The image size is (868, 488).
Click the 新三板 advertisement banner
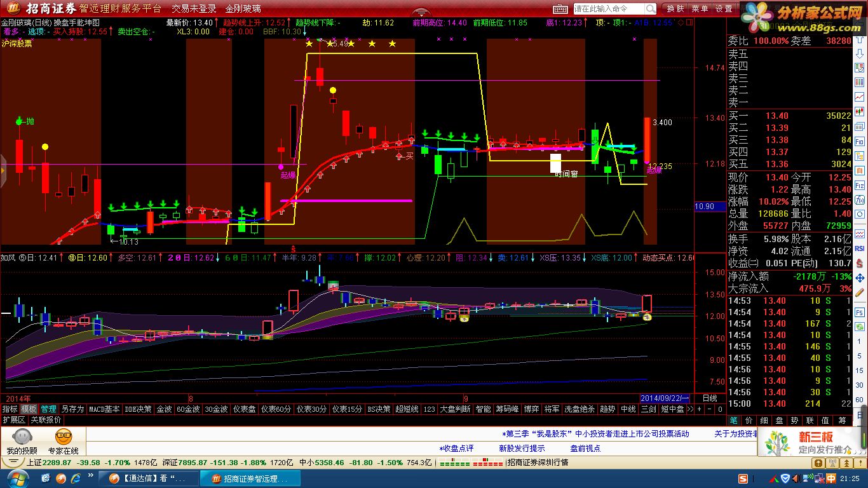pyautogui.click(x=808, y=442)
